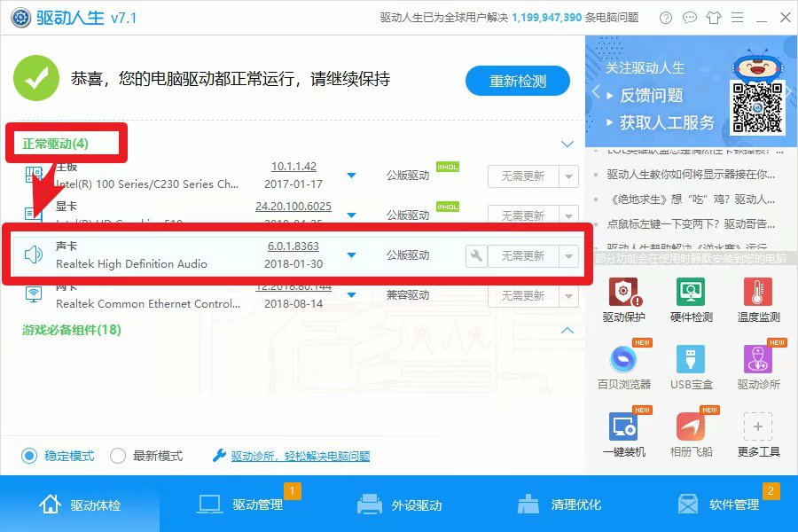Click 无需更新 button for 声卡
The height and width of the screenshot is (532, 798).
(523, 255)
